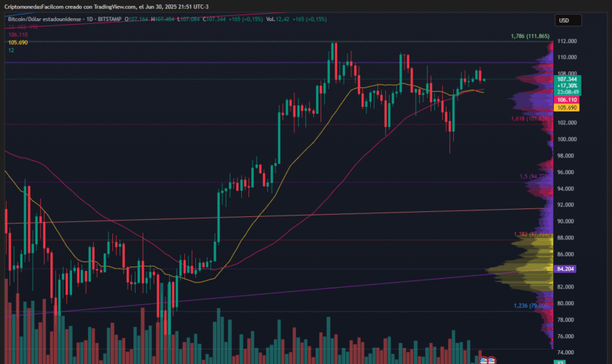Click the 98.000 price scale label
The height and width of the screenshot is (364, 612).
(x=567, y=156)
